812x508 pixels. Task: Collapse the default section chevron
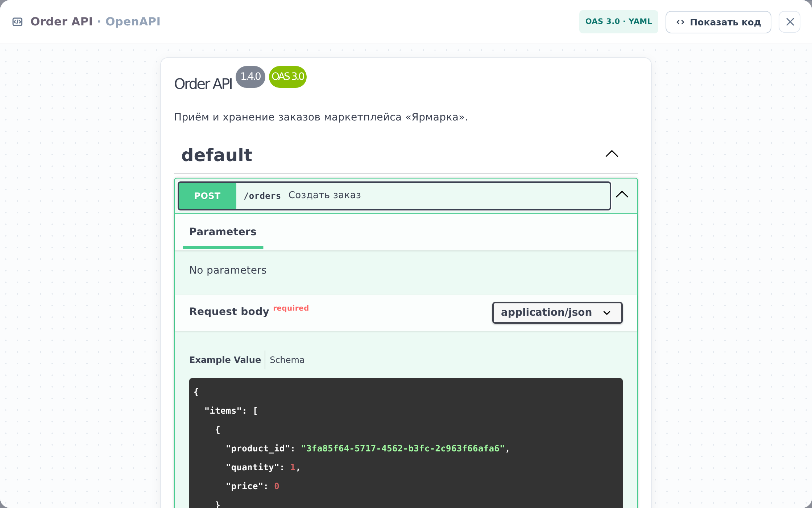pos(612,154)
